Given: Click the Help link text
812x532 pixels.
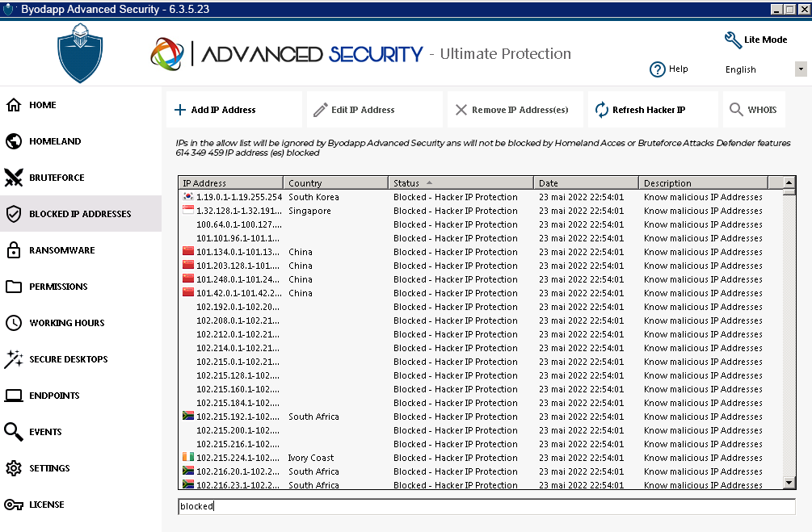Looking at the screenshot, I should coord(679,69).
